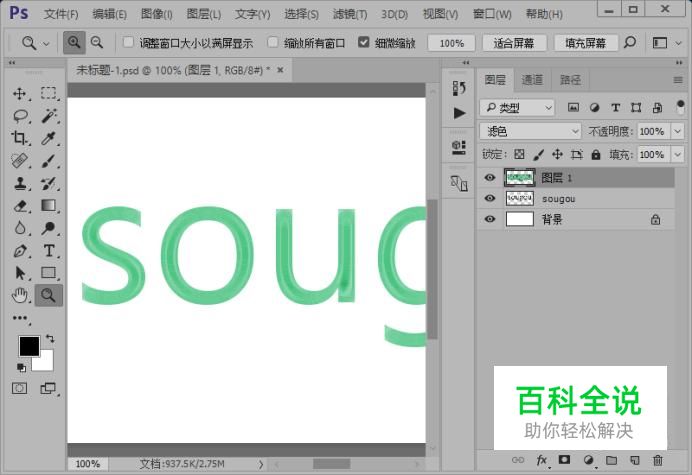This screenshot has height=475, width=692.
Task: Select the Lasso tool
Action: pyautogui.click(x=20, y=116)
